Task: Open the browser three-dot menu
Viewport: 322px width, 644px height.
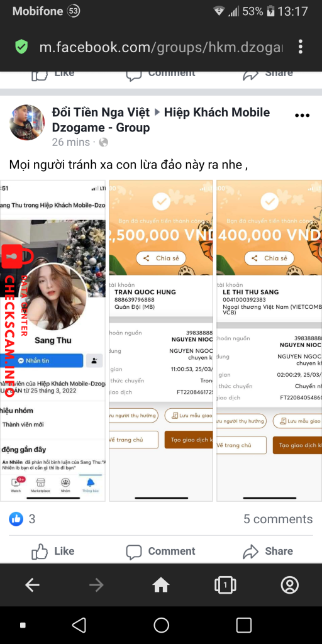Action: pos(301,47)
